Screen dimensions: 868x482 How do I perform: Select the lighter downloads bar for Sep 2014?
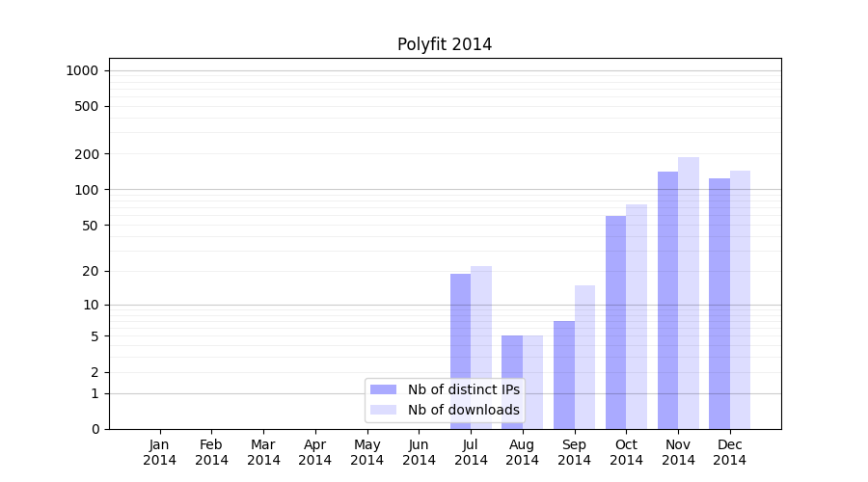pos(584,357)
